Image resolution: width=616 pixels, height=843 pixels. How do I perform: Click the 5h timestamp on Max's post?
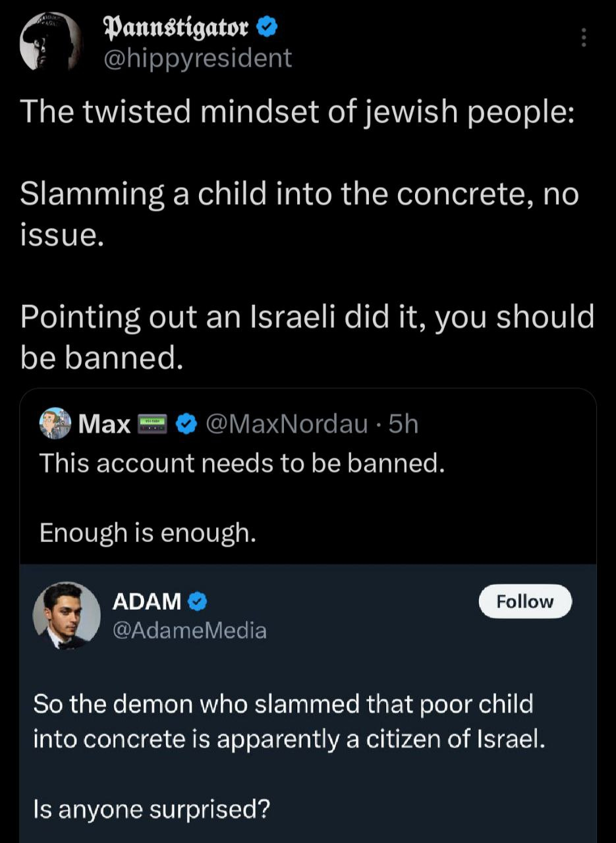403,425
